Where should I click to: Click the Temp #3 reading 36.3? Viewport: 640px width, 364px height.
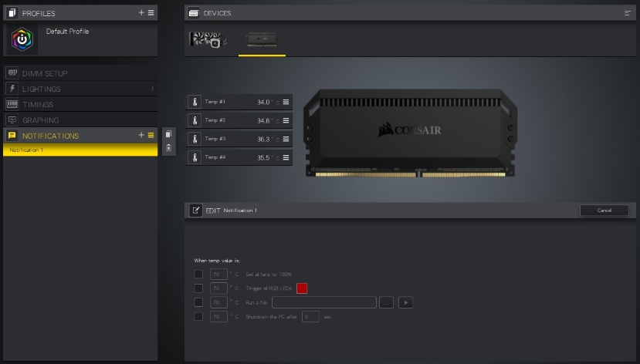pos(263,139)
